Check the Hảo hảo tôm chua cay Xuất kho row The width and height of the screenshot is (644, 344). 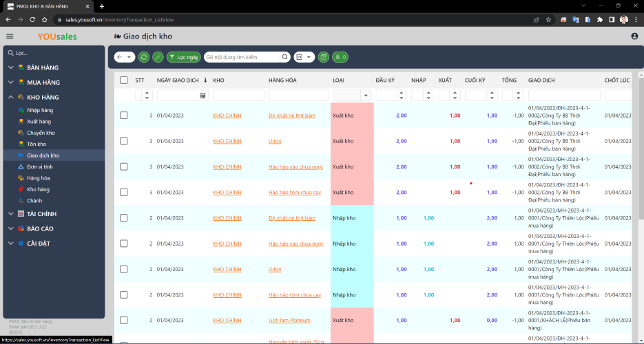coord(123,192)
